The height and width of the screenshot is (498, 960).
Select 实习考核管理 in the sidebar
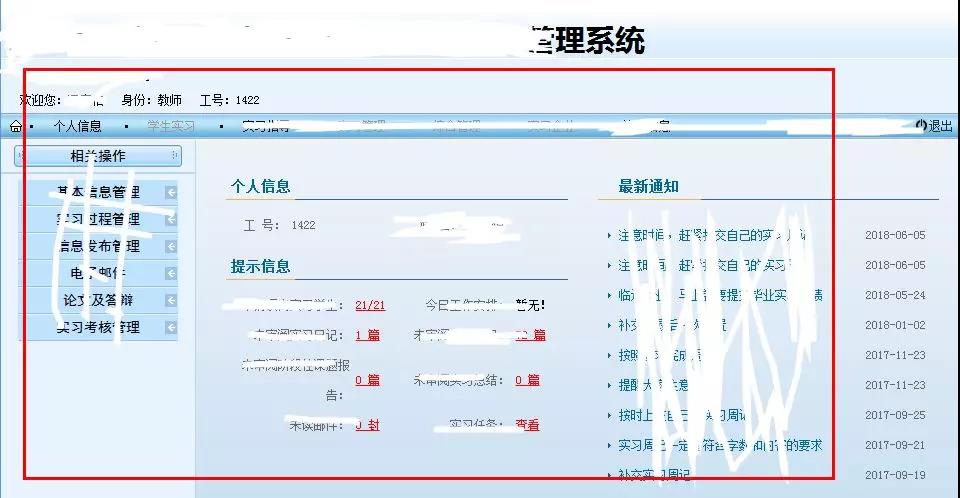99,327
